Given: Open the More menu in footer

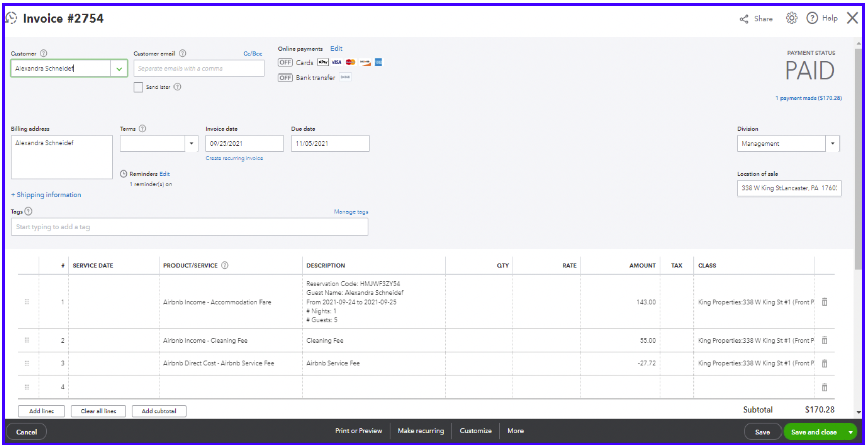Looking at the screenshot, I should pos(515,431).
